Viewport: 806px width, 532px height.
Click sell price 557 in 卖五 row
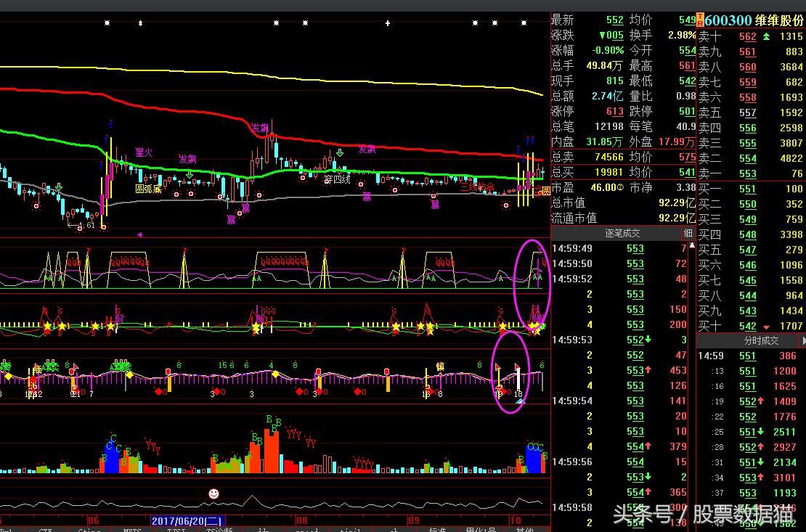[748, 112]
